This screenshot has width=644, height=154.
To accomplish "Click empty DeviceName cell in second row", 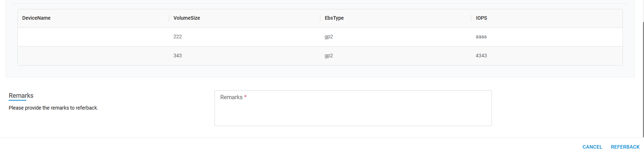I will pyautogui.click(x=93, y=56).
